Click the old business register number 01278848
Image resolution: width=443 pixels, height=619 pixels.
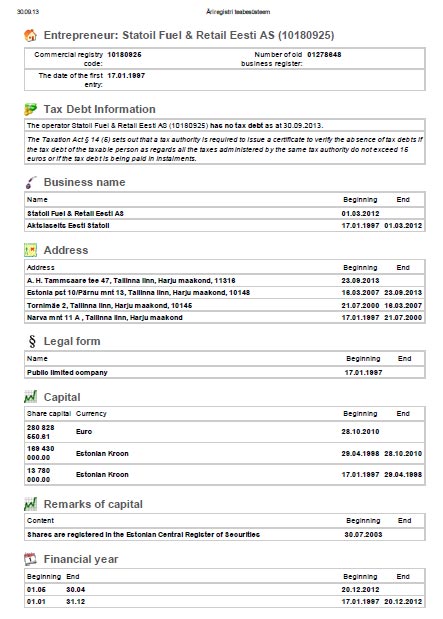click(324, 54)
